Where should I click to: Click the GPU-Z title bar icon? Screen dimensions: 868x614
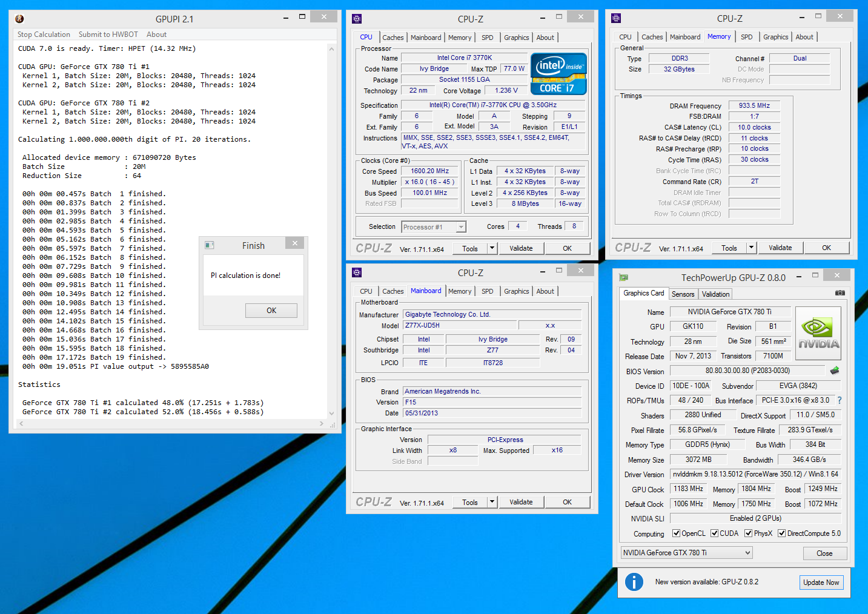coord(624,277)
